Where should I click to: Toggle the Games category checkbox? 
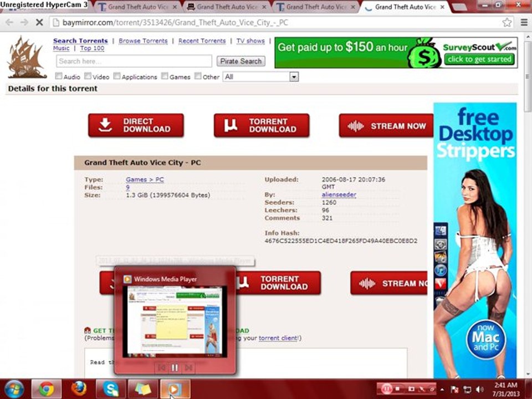(165, 76)
